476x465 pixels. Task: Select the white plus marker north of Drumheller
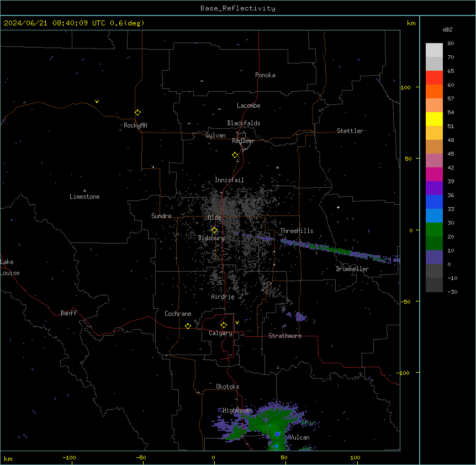click(x=338, y=207)
